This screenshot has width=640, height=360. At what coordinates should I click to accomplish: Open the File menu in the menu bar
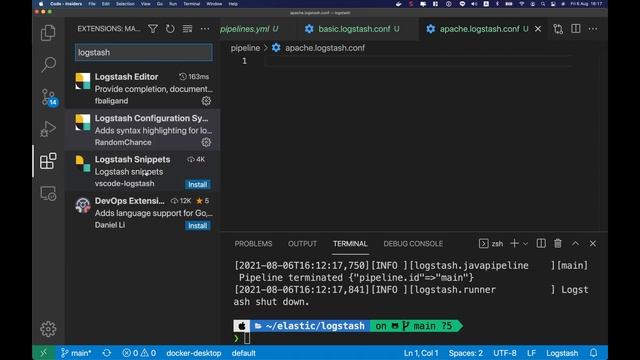coord(92,4)
